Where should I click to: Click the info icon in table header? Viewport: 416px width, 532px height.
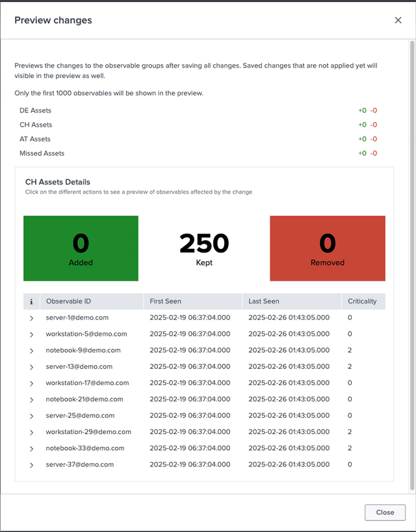coord(32,301)
